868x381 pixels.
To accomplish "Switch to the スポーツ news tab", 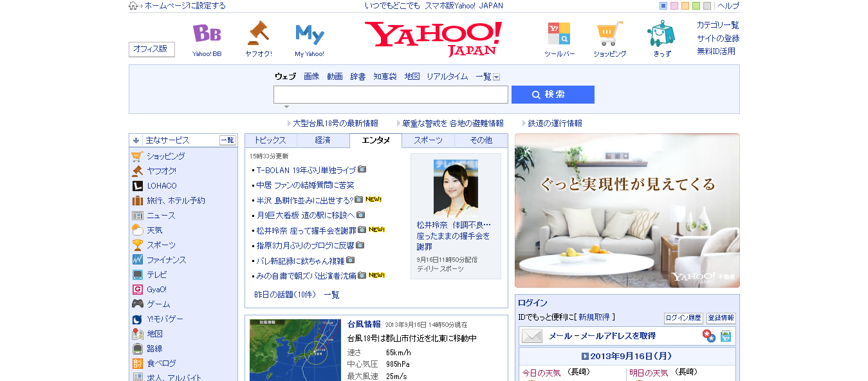I will pyautogui.click(x=428, y=140).
